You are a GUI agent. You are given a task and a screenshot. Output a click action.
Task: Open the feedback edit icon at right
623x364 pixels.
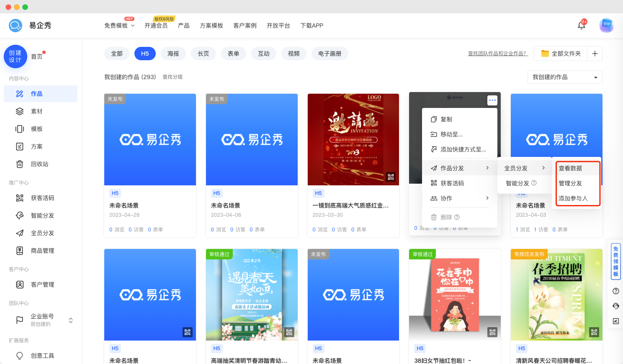615,321
